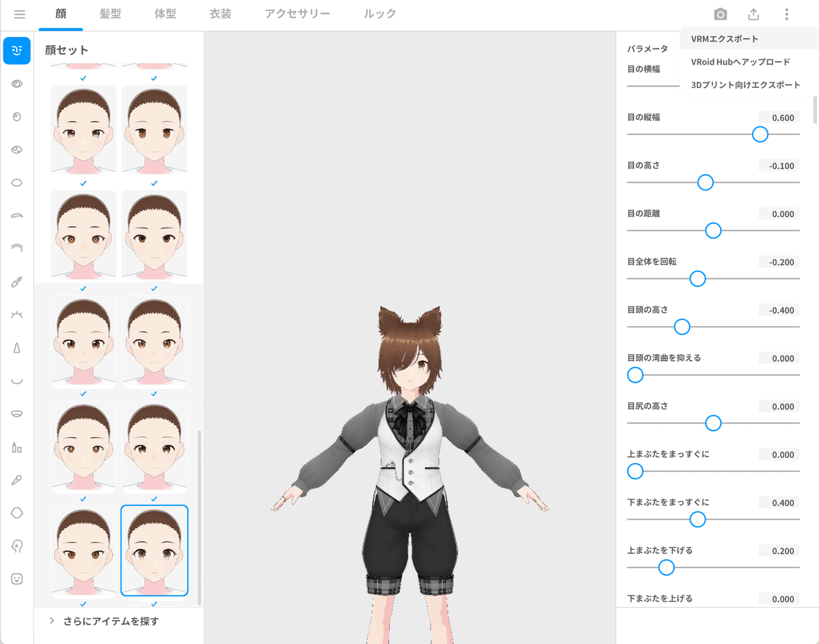Select the nose editing icon
The image size is (819, 644).
(x=16, y=346)
